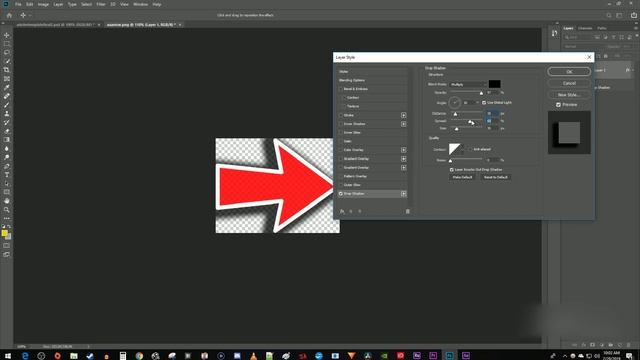Enable the Outer Glow checkbox
This screenshot has width=640, height=360.
click(341, 185)
